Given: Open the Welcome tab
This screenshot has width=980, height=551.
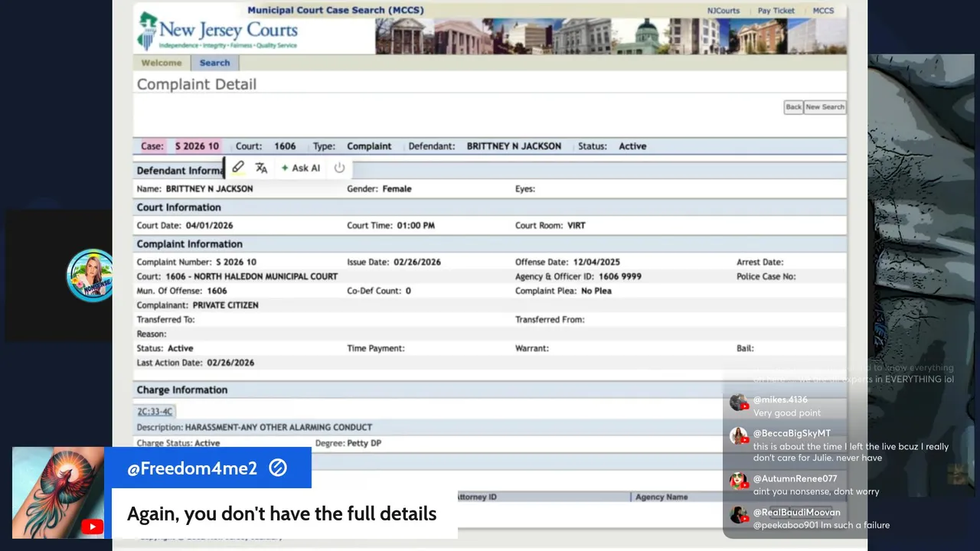Looking at the screenshot, I should click(162, 63).
